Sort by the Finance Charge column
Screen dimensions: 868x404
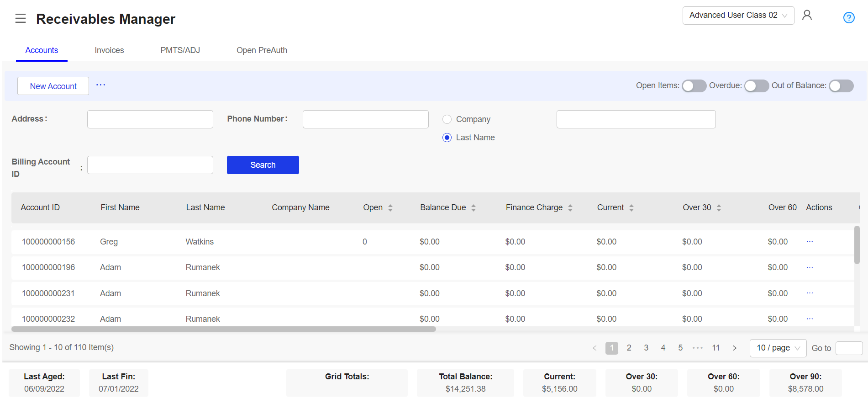[x=570, y=208]
